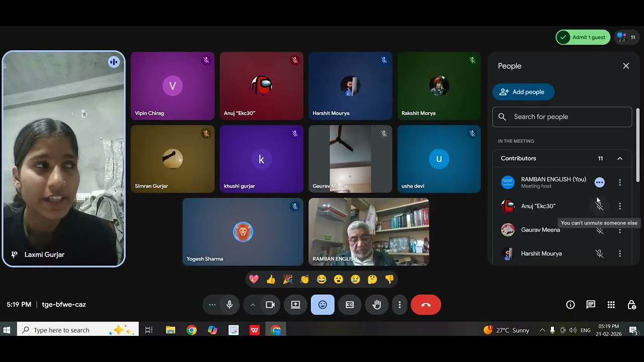Send the sad face reaction
Viewport: 644px width, 362px height.
(356, 279)
